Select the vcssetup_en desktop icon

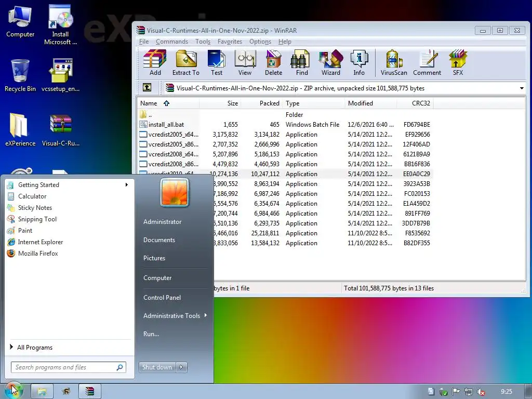coord(60,75)
